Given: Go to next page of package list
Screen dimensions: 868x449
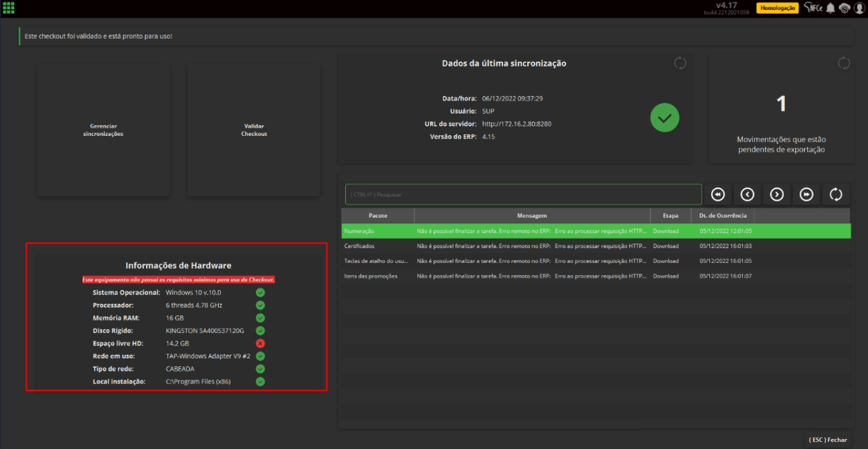Looking at the screenshot, I should [x=777, y=194].
